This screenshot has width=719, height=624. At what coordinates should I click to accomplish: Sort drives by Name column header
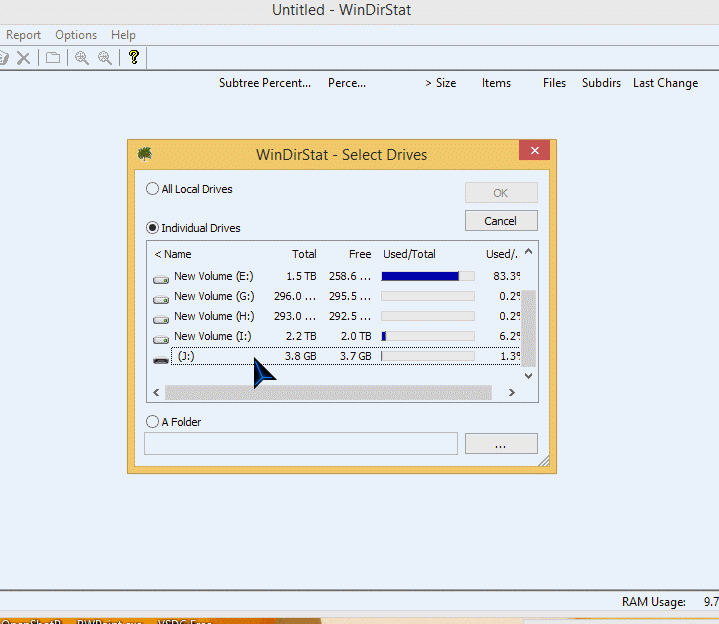(x=173, y=254)
